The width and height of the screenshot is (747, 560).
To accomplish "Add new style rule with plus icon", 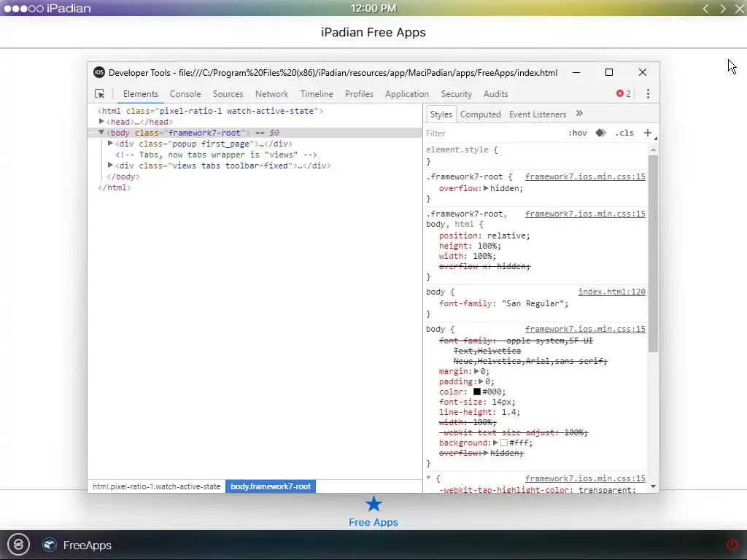I will tap(648, 133).
